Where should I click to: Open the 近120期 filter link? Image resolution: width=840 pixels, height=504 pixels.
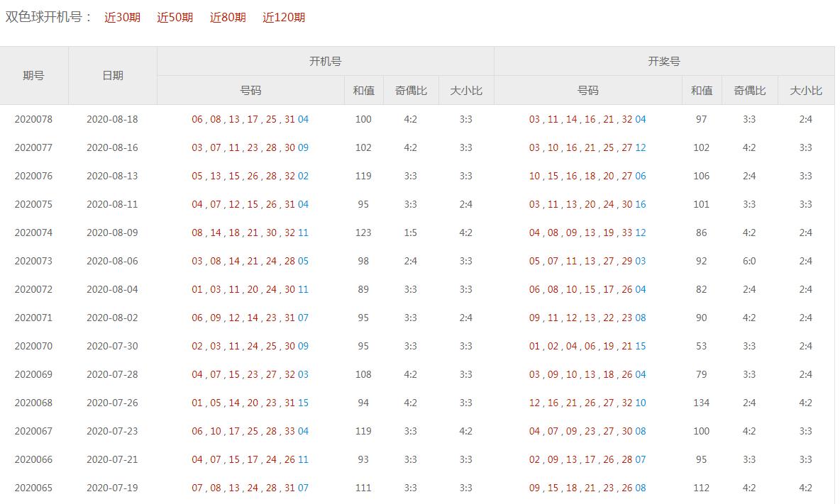[283, 18]
